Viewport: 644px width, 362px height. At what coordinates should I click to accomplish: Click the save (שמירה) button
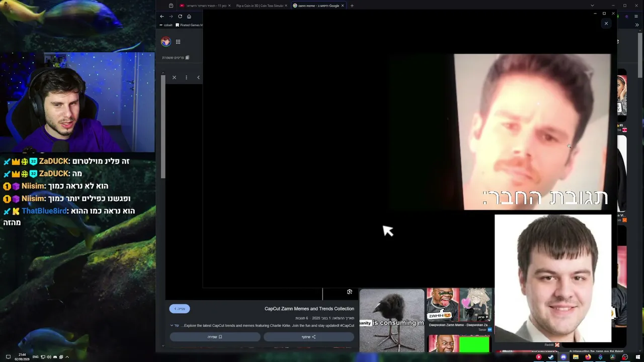click(x=215, y=337)
